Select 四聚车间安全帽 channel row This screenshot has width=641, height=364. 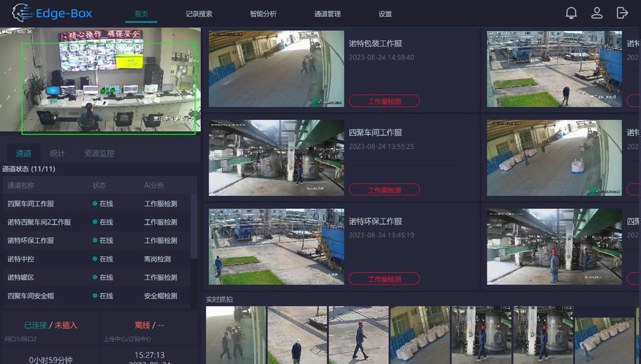pos(97,295)
